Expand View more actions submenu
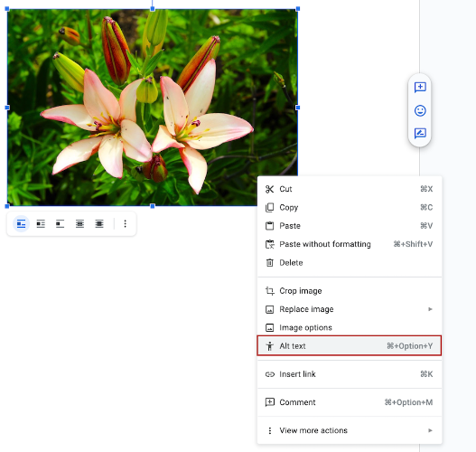476x452 pixels. click(x=350, y=430)
